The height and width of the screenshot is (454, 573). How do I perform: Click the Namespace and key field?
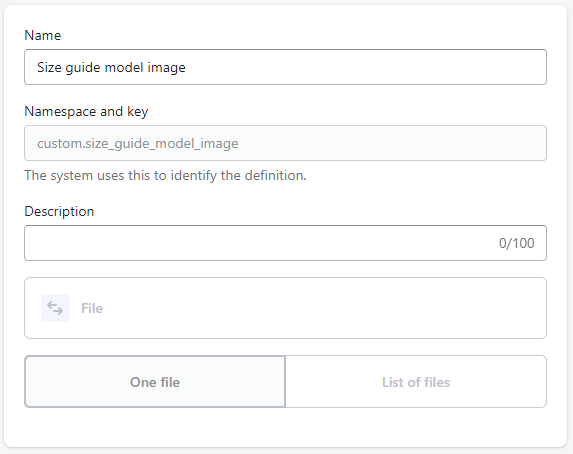[x=285, y=143]
